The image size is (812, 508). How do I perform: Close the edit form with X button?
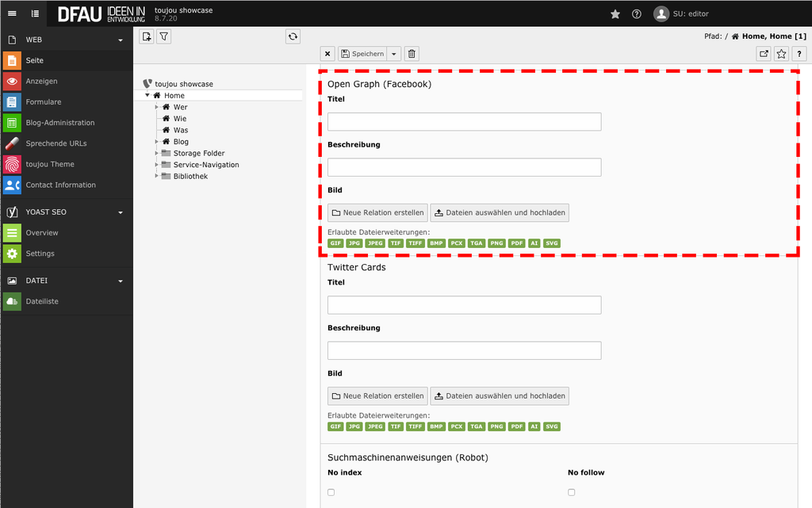tap(327, 54)
